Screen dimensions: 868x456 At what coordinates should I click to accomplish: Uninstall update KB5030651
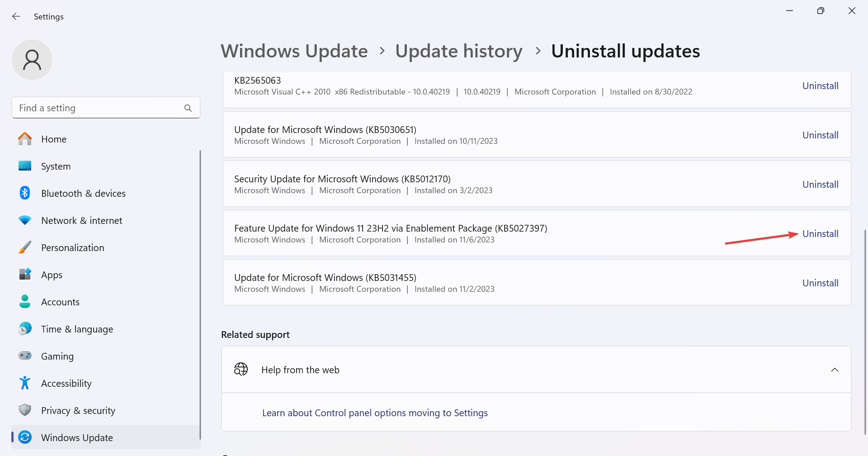click(x=820, y=135)
